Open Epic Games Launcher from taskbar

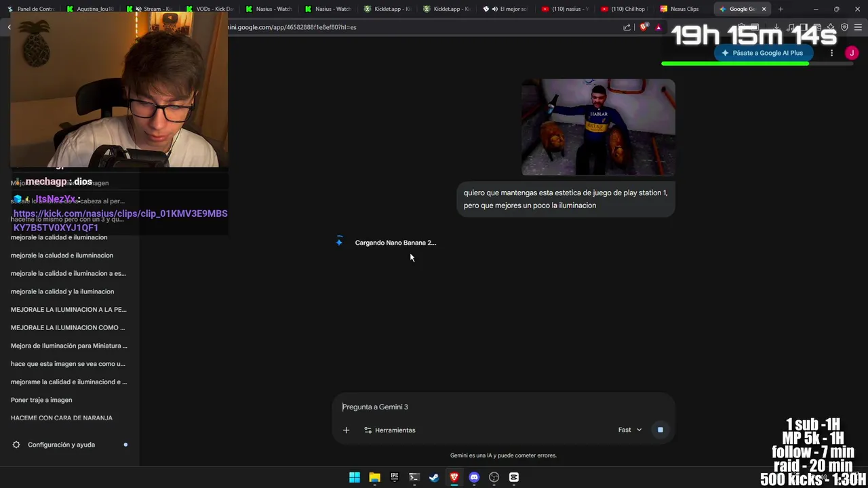click(394, 477)
